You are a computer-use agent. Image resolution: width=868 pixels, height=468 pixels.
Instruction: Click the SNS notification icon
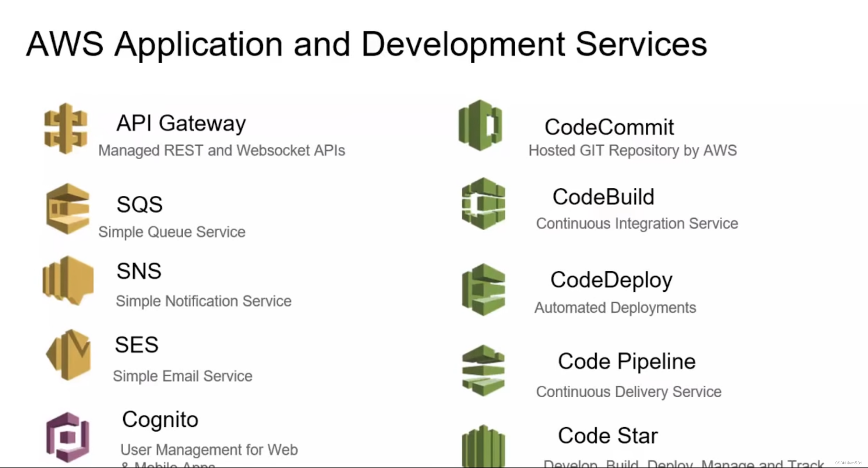(x=68, y=281)
